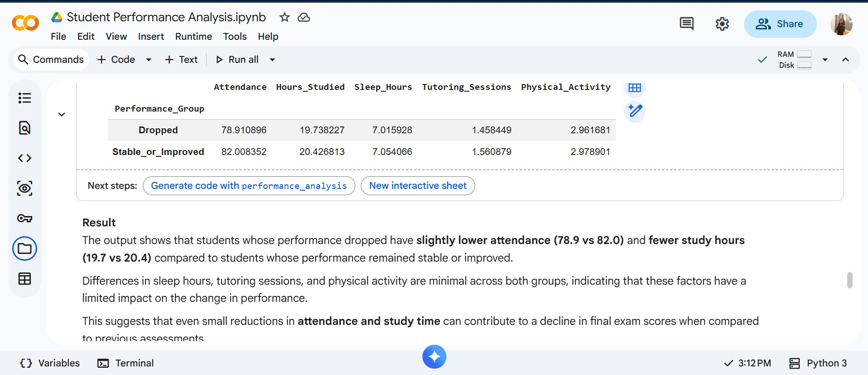
Task: Expand the Run all options dropdown
Action: (272, 60)
